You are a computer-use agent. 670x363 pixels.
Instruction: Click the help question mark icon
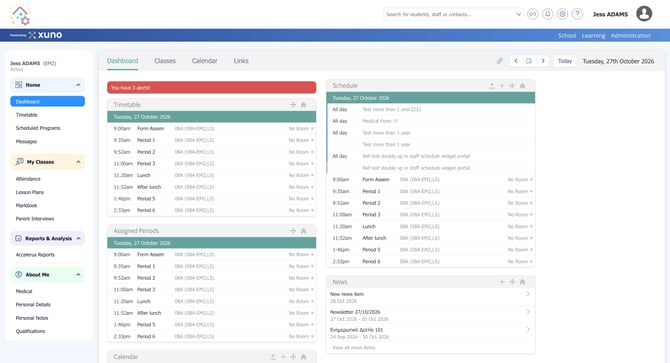click(x=577, y=14)
